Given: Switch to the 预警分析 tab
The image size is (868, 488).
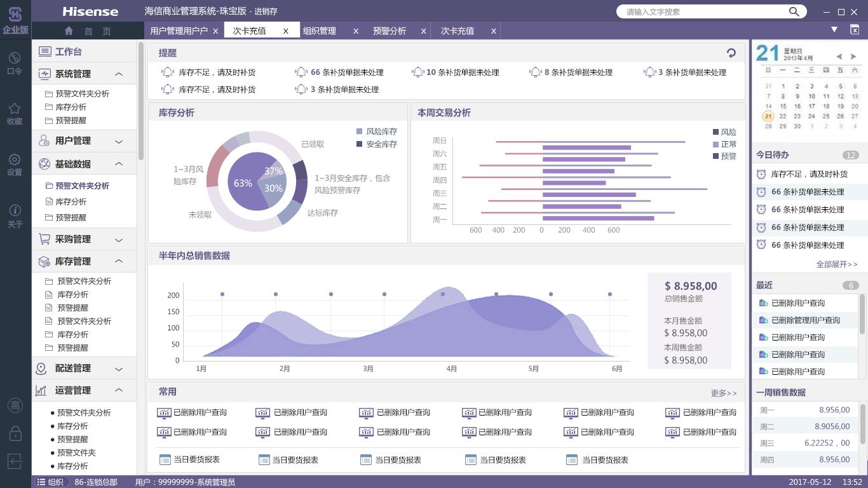Looking at the screenshot, I should (390, 30).
